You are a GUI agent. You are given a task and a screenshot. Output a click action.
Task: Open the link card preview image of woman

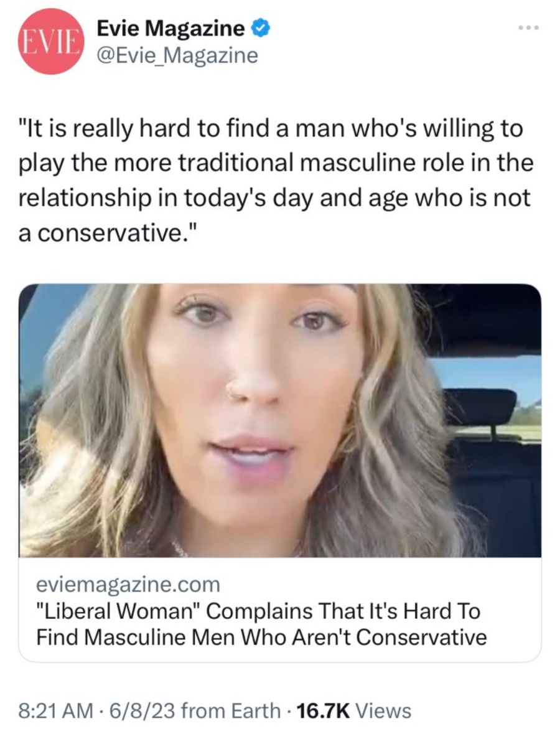tap(280, 420)
